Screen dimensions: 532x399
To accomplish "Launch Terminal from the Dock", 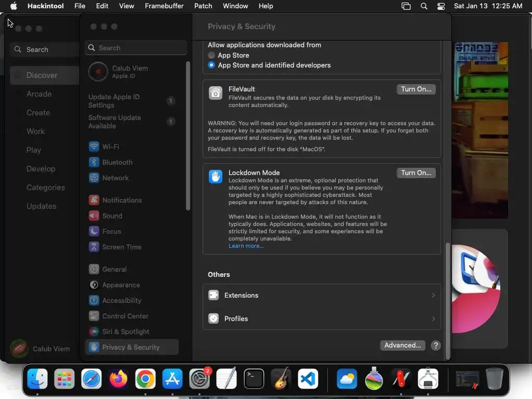I will click(x=254, y=379).
